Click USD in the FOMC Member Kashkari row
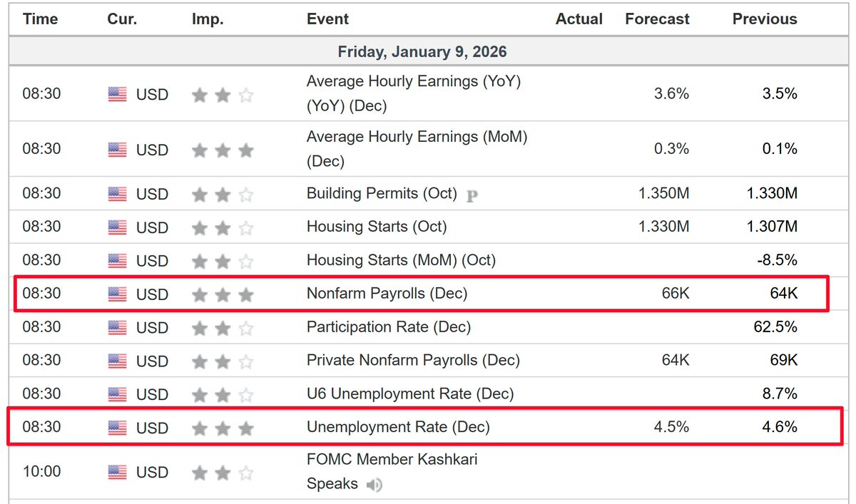Image resolution: width=856 pixels, height=504 pixels. point(152,472)
